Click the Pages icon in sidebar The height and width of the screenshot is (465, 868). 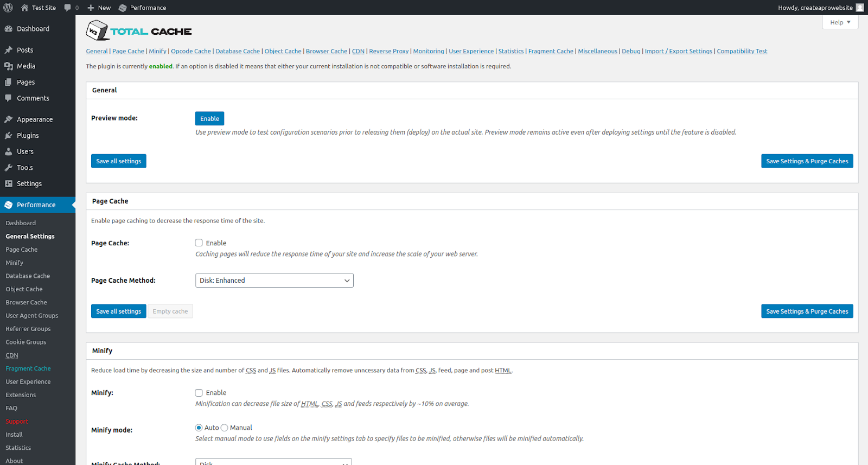[9, 82]
